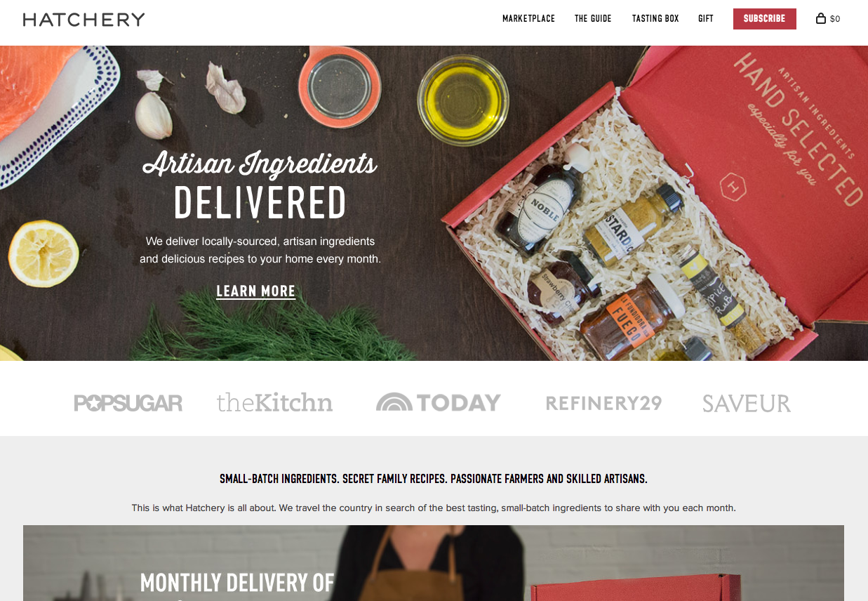Screen dimensions: 868x601
Task: Click the PopSugar press logo
Action: coord(128,403)
